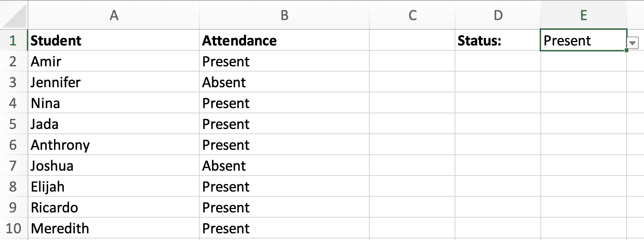Image resolution: width=644 pixels, height=240 pixels.
Task: Select column A header
Action: pyautogui.click(x=114, y=15)
